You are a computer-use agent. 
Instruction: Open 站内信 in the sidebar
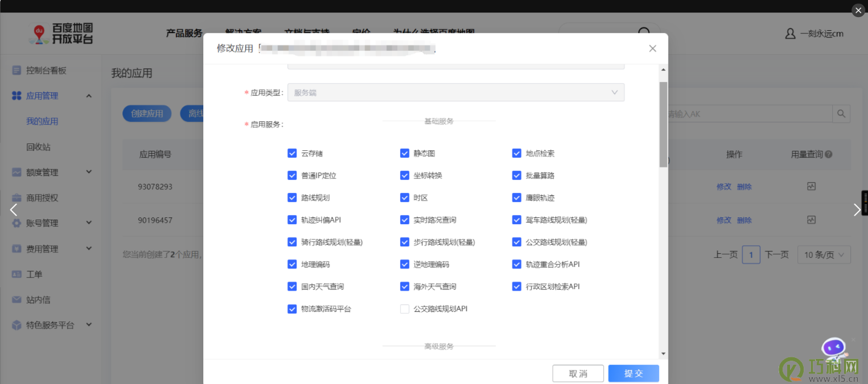click(38, 299)
